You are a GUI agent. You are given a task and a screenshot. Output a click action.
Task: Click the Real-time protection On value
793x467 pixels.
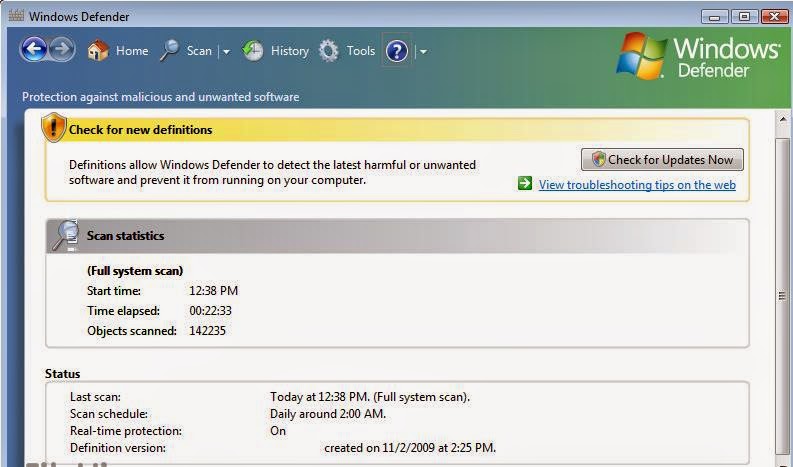click(278, 431)
